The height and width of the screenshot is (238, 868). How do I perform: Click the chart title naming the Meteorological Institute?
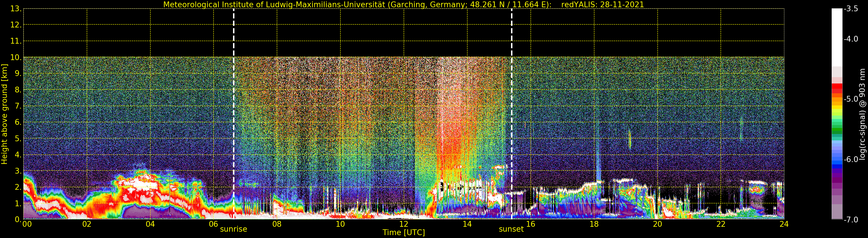404,5
